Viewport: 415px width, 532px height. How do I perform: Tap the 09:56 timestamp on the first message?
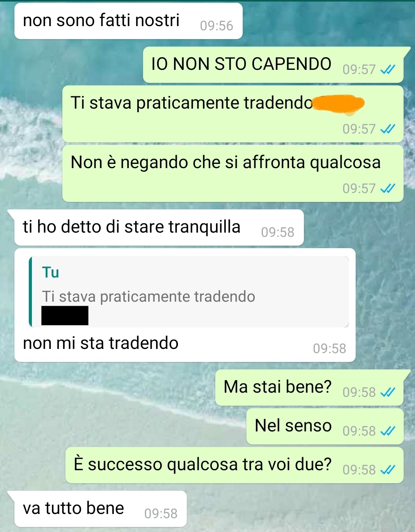[x=216, y=26]
